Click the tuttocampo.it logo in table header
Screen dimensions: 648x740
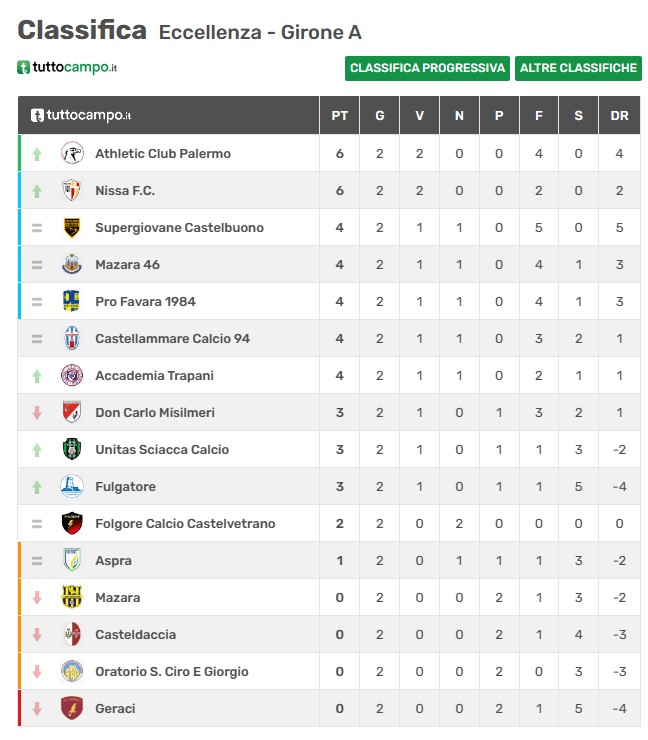pos(81,115)
